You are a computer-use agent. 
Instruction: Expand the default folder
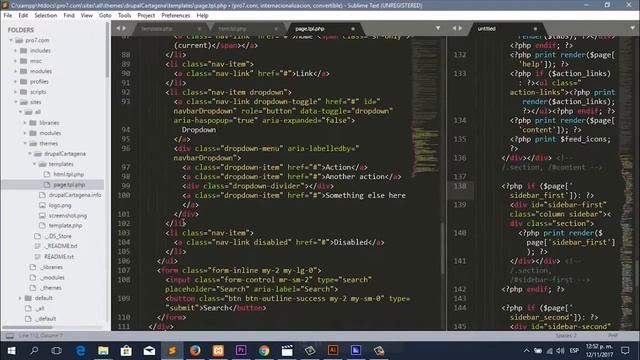[x=20, y=298]
